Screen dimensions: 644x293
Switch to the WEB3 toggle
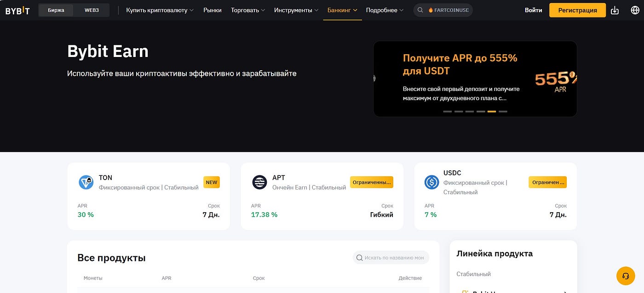[x=92, y=10]
